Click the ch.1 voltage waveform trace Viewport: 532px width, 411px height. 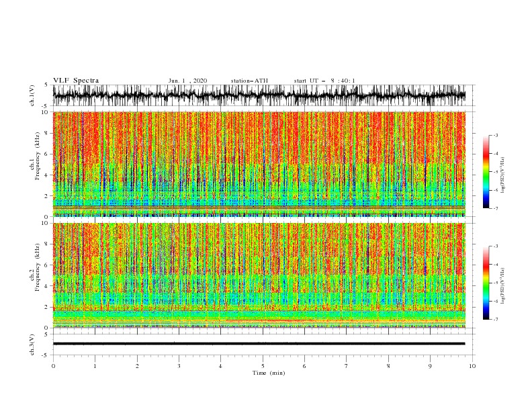pos(259,95)
